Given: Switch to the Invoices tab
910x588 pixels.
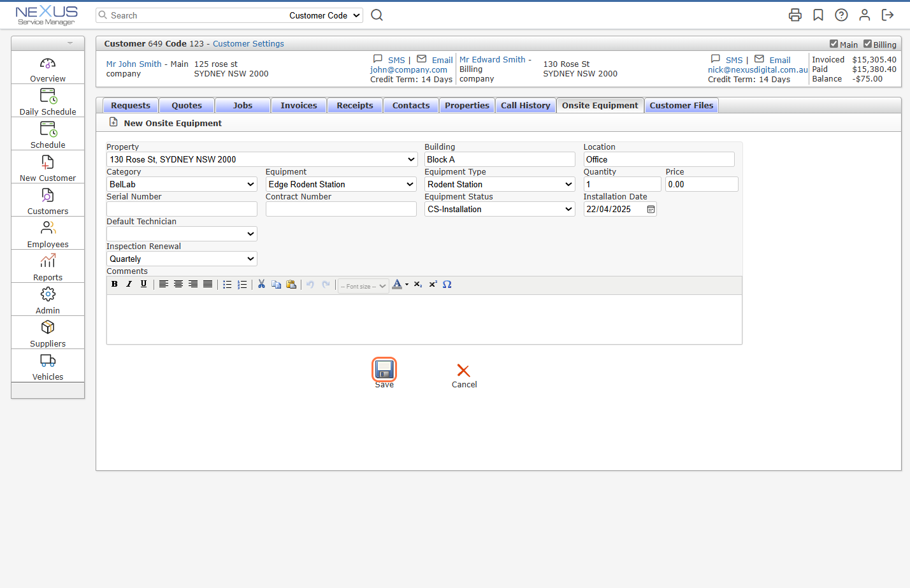Looking at the screenshot, I should point(299,106).
